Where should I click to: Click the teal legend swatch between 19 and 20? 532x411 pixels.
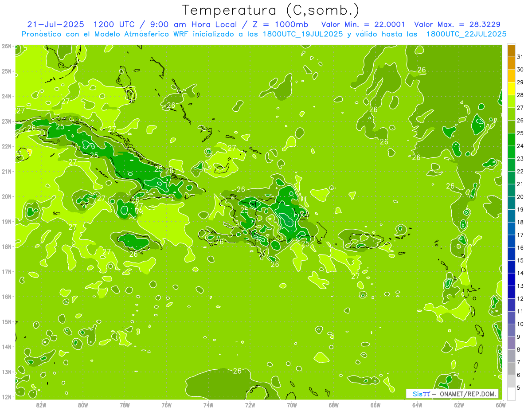(x=511, y=203)
